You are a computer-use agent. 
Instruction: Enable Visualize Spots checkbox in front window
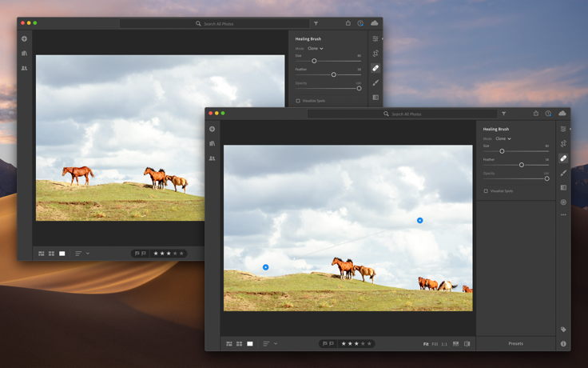click(486, 190)
